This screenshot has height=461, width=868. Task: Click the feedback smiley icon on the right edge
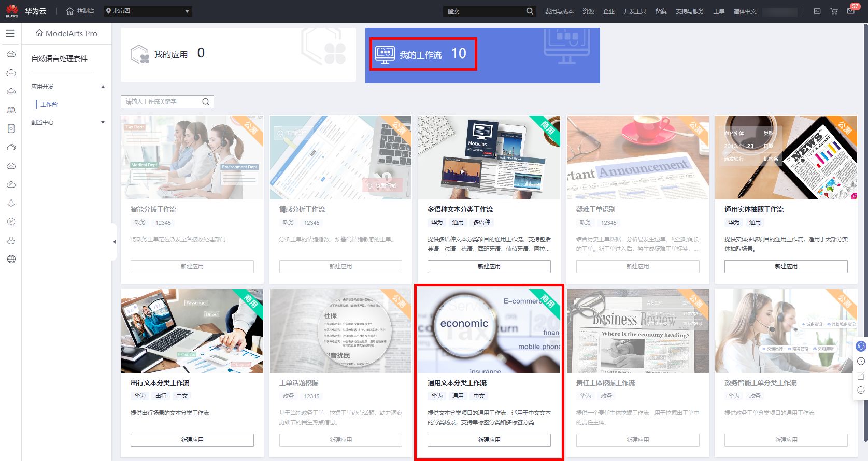coord(861,390)
